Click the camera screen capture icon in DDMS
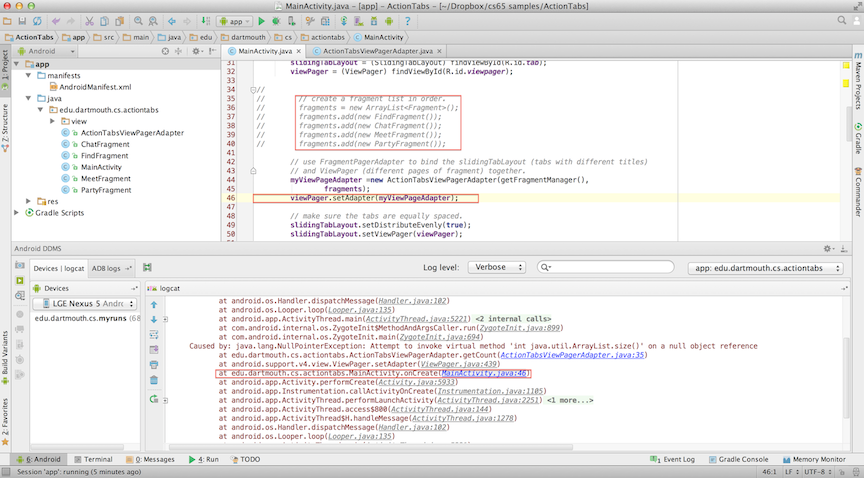 tap(18, 266)
